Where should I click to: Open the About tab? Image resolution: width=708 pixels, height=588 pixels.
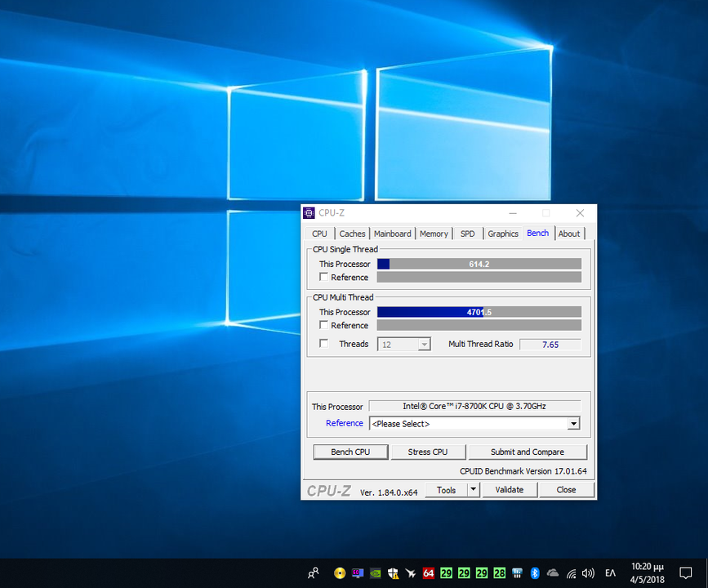[x=569, y=234]
